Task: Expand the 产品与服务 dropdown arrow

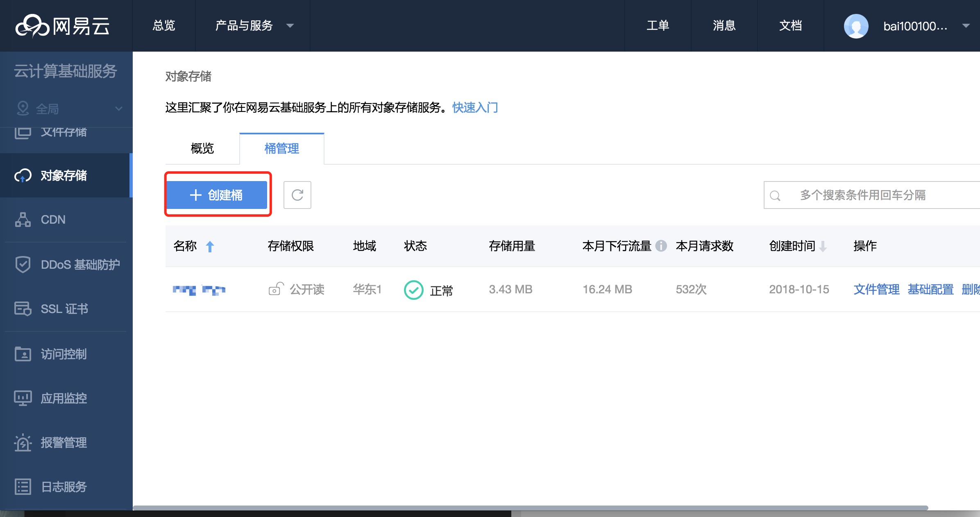Action: (290, 26)
